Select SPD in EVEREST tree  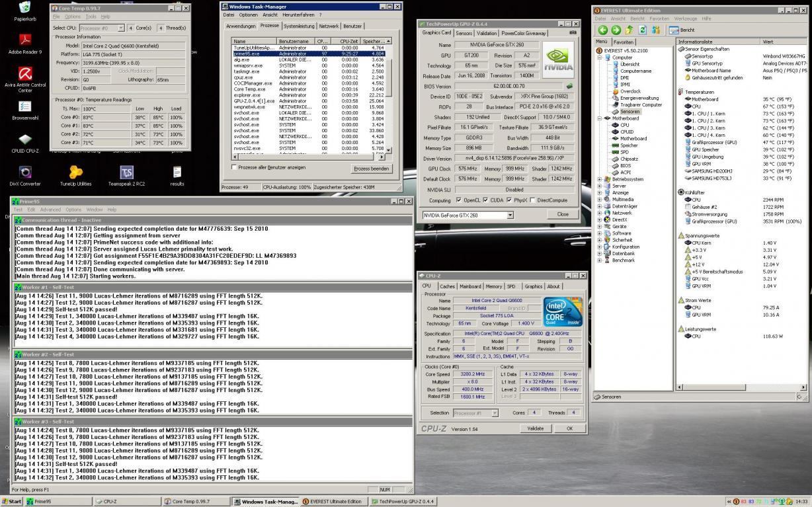620,152
